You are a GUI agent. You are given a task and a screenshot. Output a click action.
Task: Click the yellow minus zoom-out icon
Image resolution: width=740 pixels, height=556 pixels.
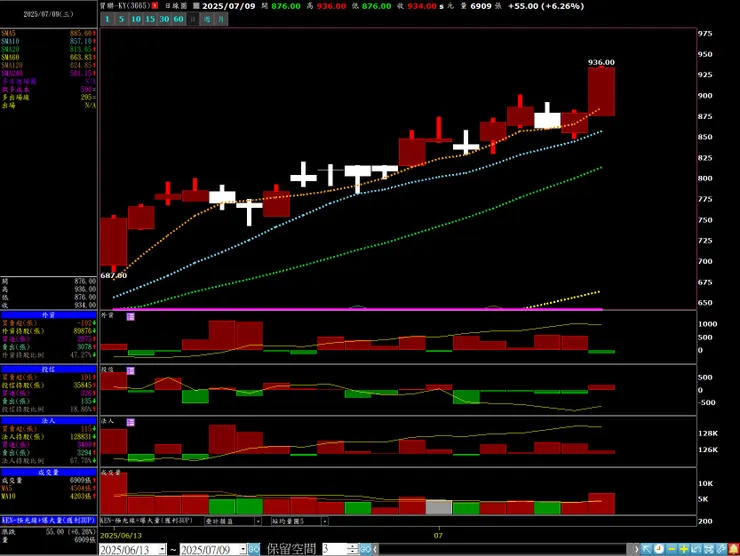pyautogui.click(x=672, y=549)
